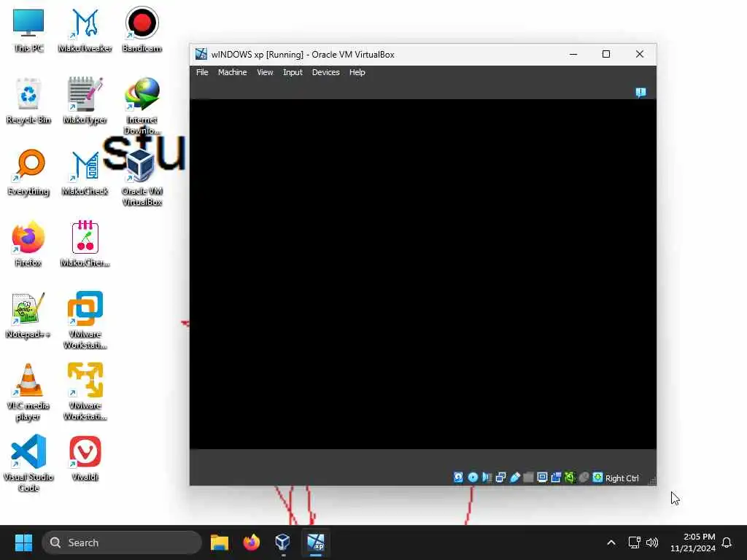Open the View menu
Viewport: 747px width, 560px height.
[x=265, y=72]
